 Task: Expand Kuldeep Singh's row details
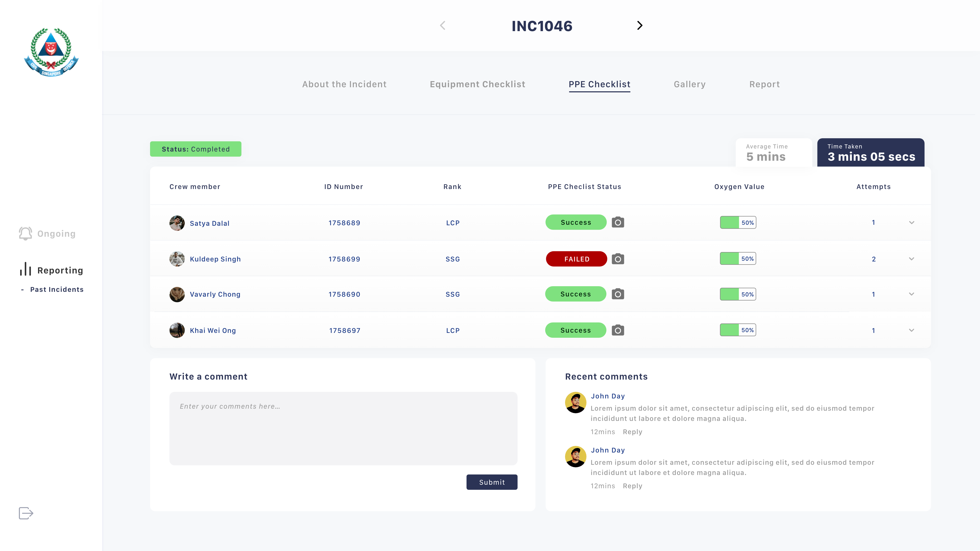(x=912, y=259)
